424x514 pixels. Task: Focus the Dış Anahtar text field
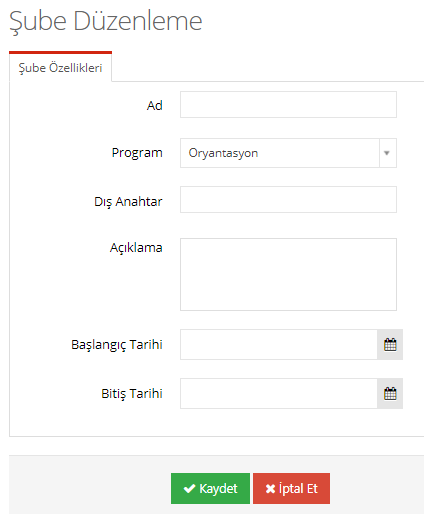pyautogui.click(x=288, y=200)
